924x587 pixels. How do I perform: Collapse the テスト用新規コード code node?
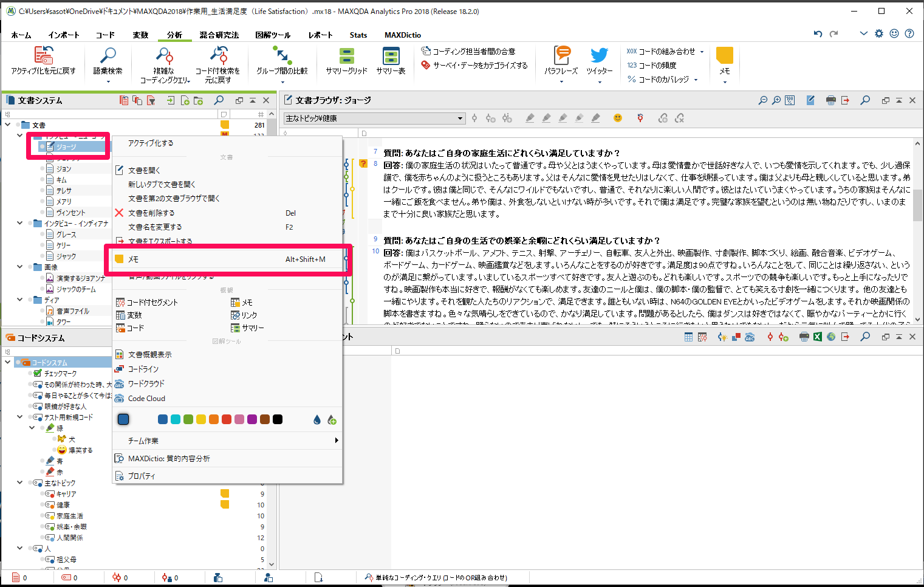[20, 417]
